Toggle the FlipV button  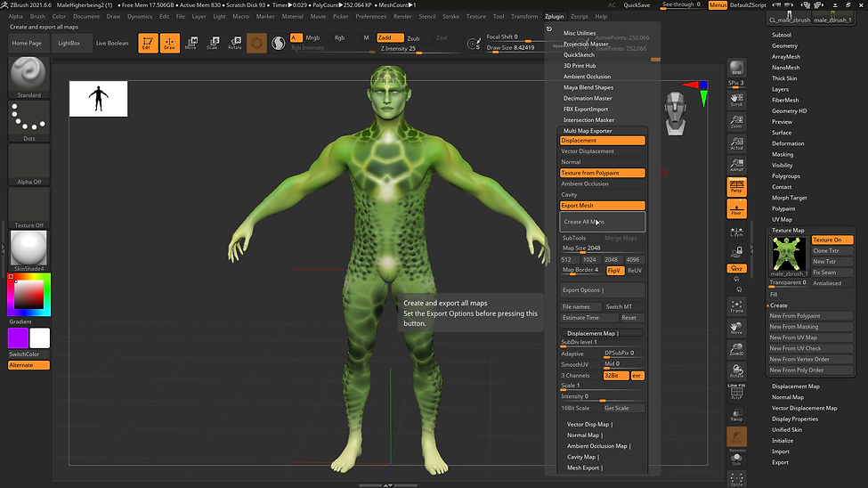pyautogui.click(x=614, y=271)
